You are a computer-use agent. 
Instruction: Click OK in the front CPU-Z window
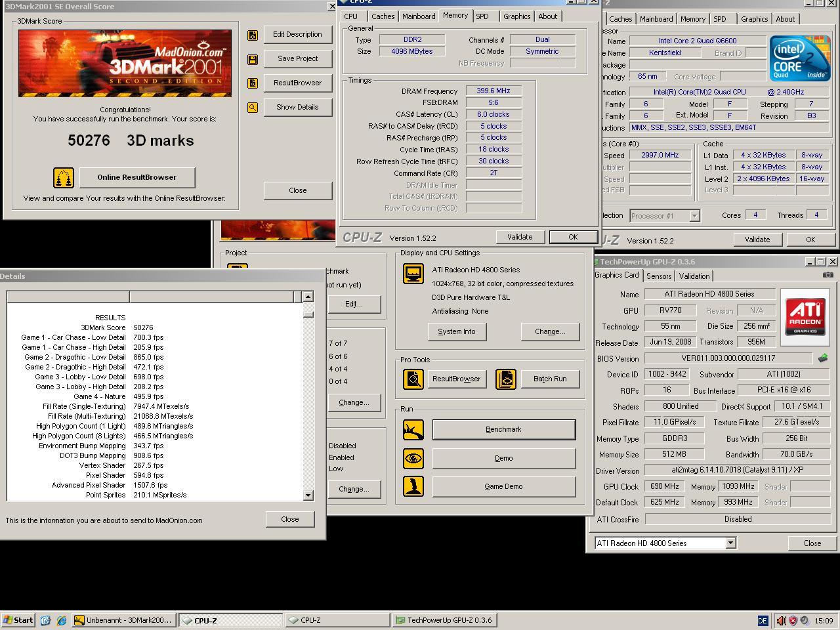(x=573, y=238)
